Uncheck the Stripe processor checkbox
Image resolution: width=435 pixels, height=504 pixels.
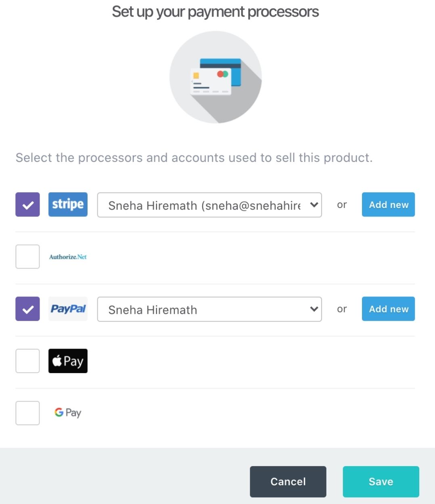(27, 205)
